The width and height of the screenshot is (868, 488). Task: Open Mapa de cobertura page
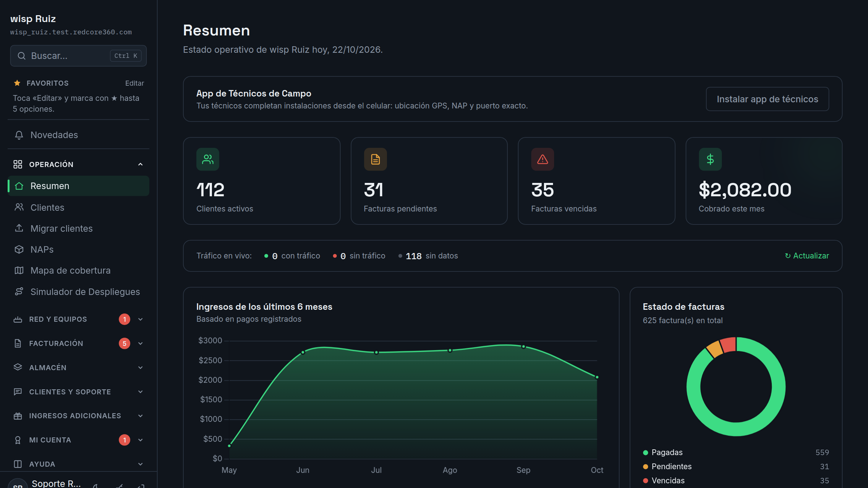click(x=78, y=270)
